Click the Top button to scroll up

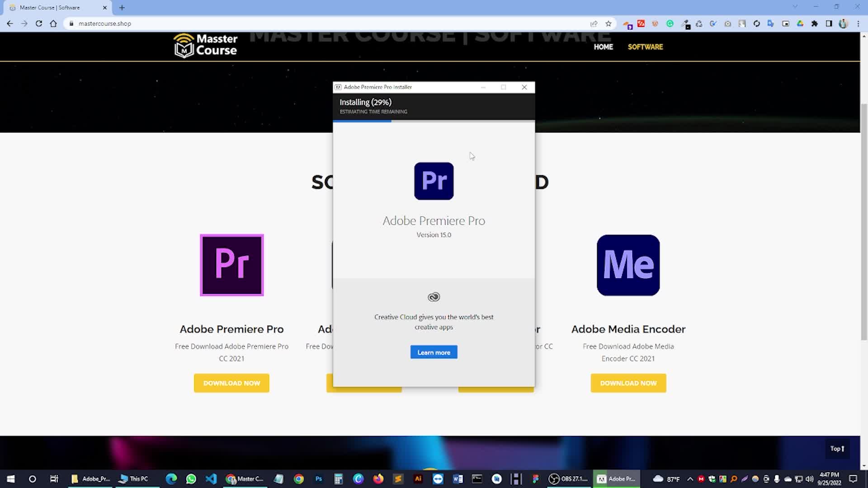tap(837, 449)
